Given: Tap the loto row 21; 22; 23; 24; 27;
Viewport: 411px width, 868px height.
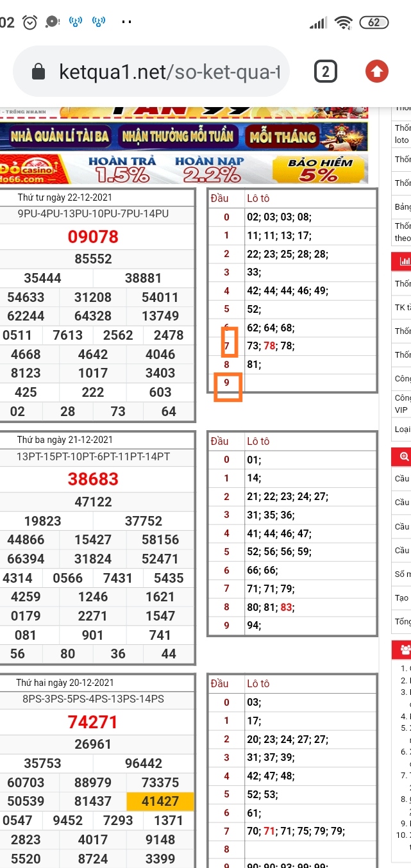Looking at the screenshot, I should (x=288, y=496).
